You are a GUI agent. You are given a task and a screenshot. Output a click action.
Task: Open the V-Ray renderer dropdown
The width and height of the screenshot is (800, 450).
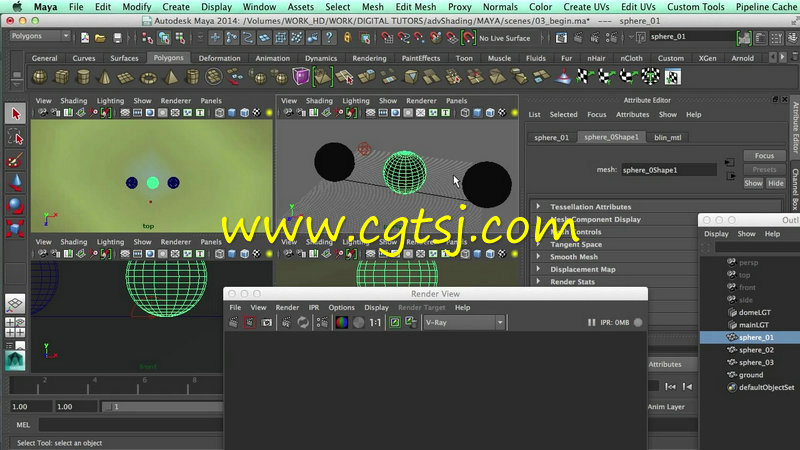point(464,322)
